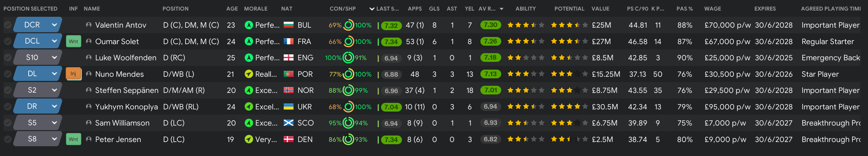Select the checkbox on Luke Woolfenden's row
868x156 pixels.
7,57
